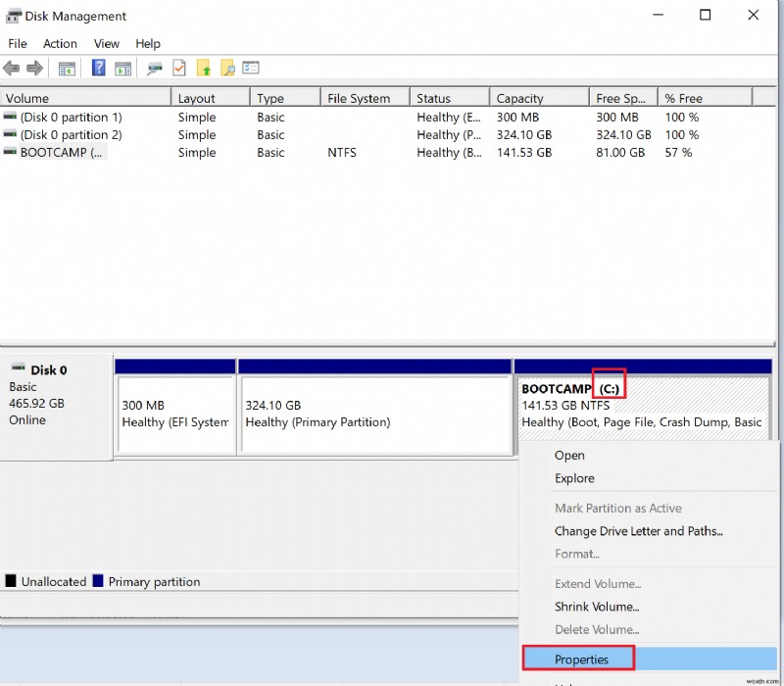Select the BOOTCAMP volume row in the list

pyautogui.click(x=59, y=153)
